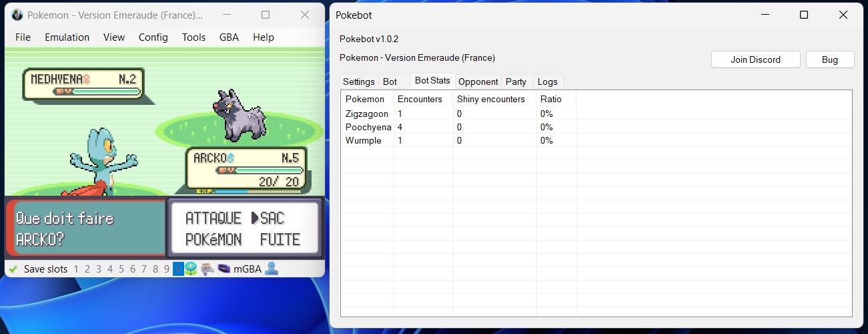
Task: Minimize the mGBA emulator window
Action: 226,15
